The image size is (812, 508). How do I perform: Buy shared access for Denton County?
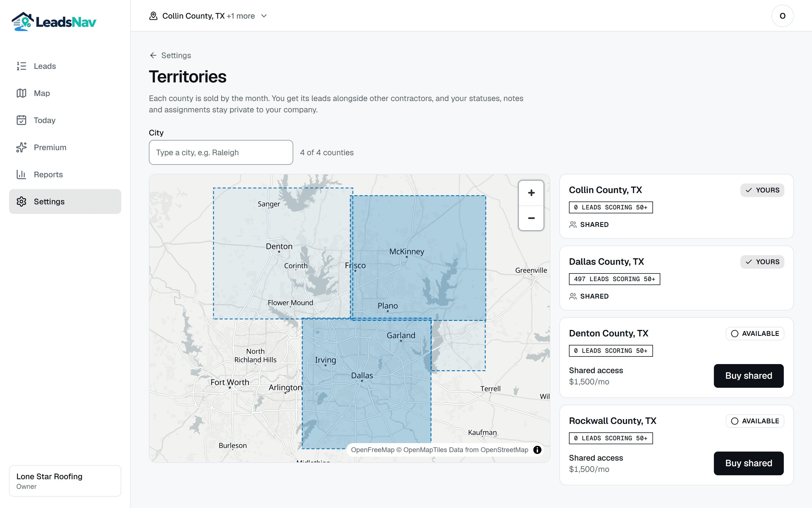click(x=749, y=376)
